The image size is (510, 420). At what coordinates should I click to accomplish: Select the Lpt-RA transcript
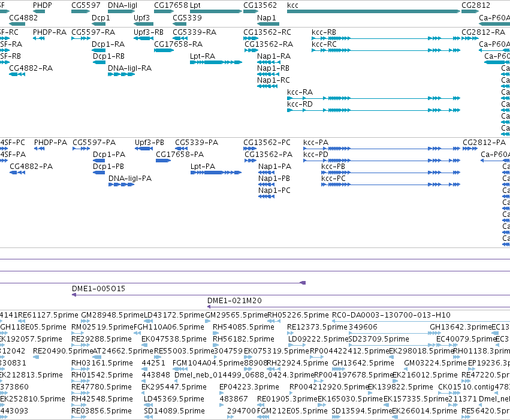[x=216, y=62]
